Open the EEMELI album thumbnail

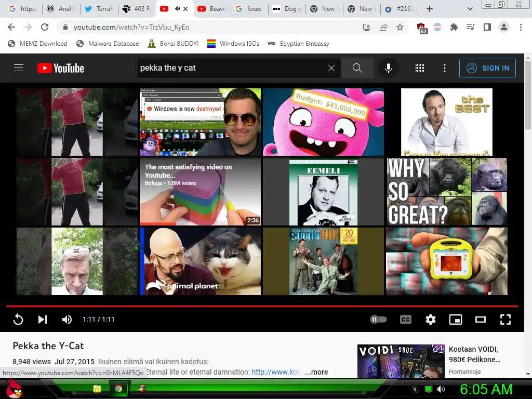click(x=323, y=192)
